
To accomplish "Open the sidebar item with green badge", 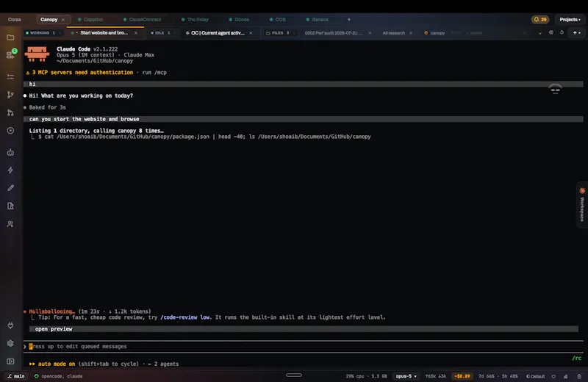I will coord(11,55).
